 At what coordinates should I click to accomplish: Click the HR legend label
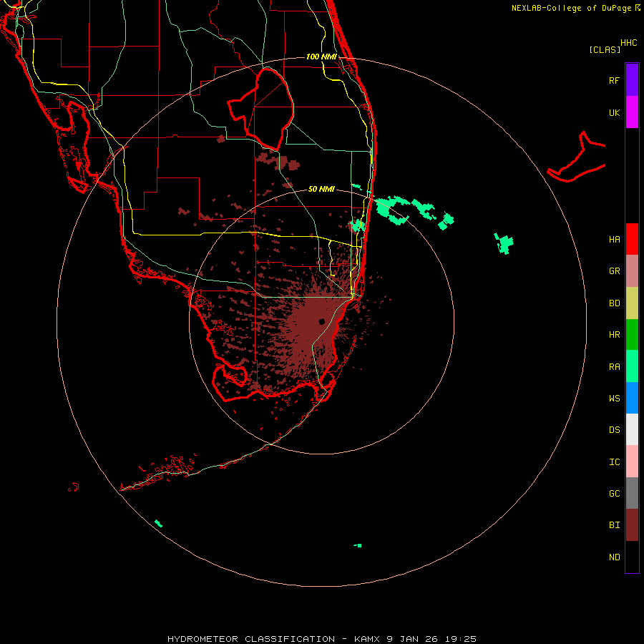pyautogui.click(x=614, y=335)
